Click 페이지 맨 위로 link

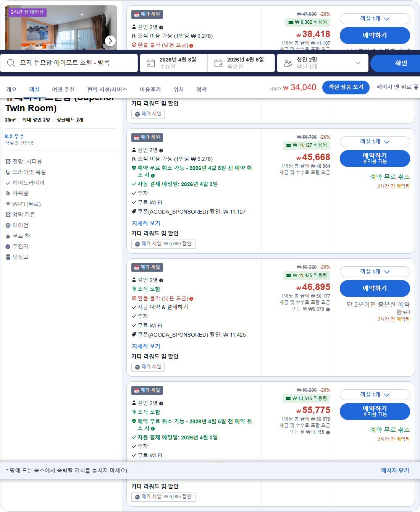pyautogui.click(x=397, y=87)
